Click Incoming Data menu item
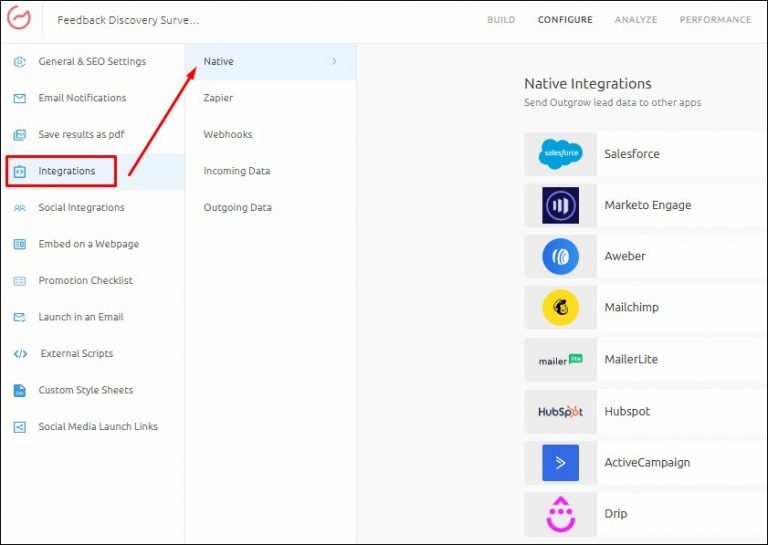The image size is (768, 545). (237, 171)
